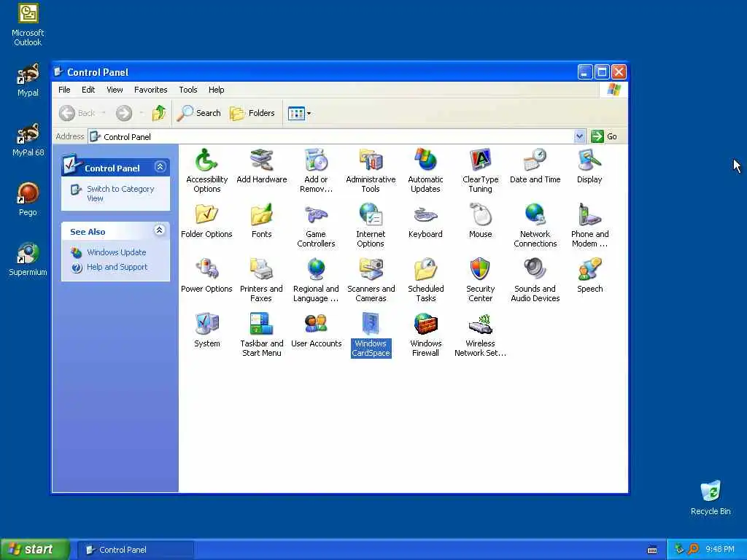Select Control Panel taskbar button
The height and width of the screenshot is (560, 747).
135,550
